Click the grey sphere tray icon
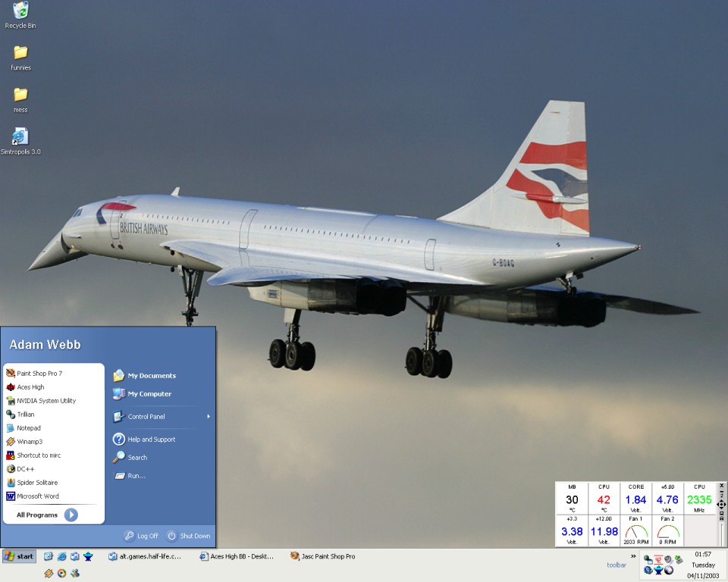Image resolution: width=728 pixels, height=582 pixels. tap(669, 570)
